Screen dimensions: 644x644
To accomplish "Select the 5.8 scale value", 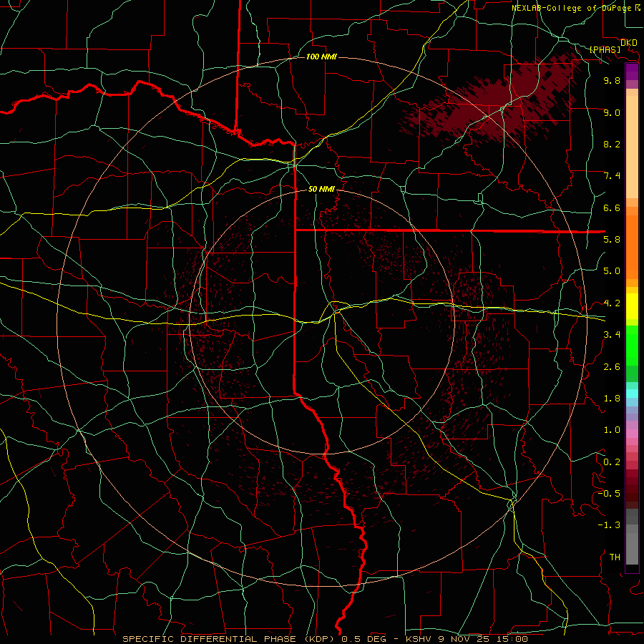I will (x=612, y=240).
